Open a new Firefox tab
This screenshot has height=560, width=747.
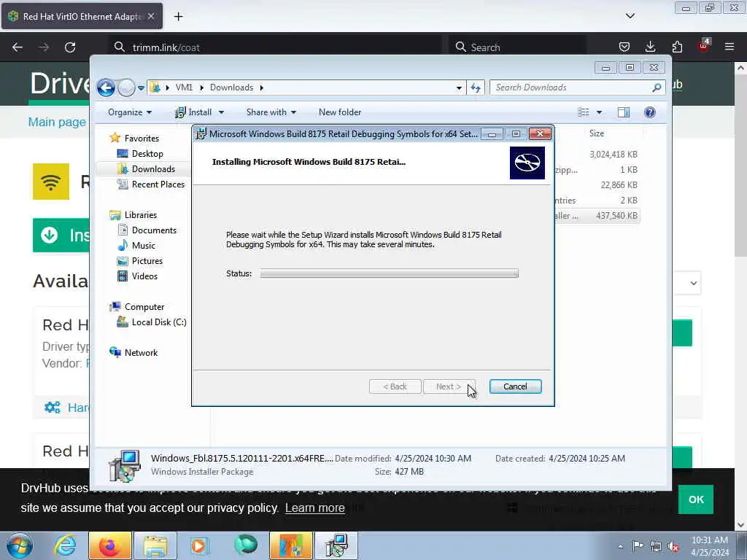178,17
